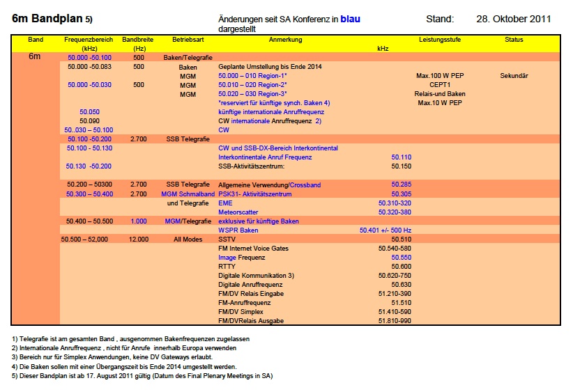Screen dimensions: 573x392
Task: Click frequency range '50.000 -50.083'
Action: [89, 66]
